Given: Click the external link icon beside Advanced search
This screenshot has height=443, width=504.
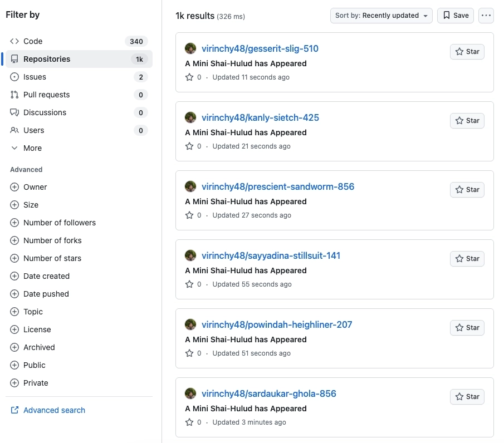Looking at the screenshot, I should pos(14,410).
